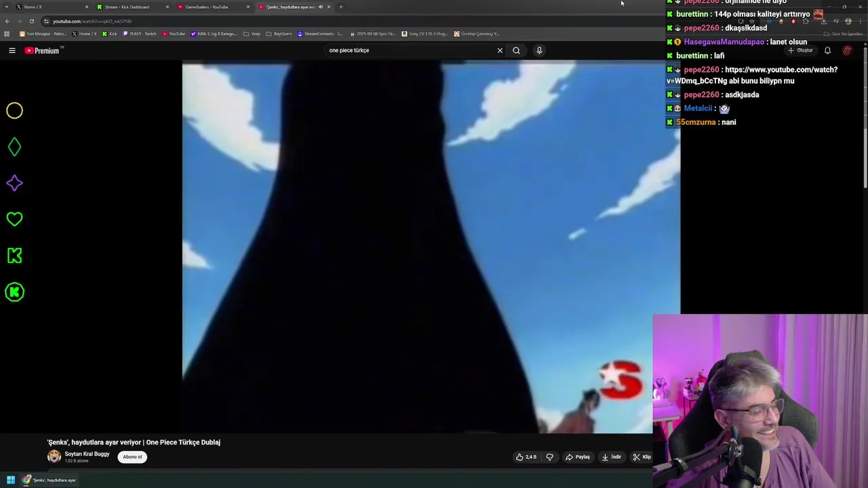Close the GameTrailers - YouTube tab
This screenshot has width=868, height=488.
[x=248, y=7]
